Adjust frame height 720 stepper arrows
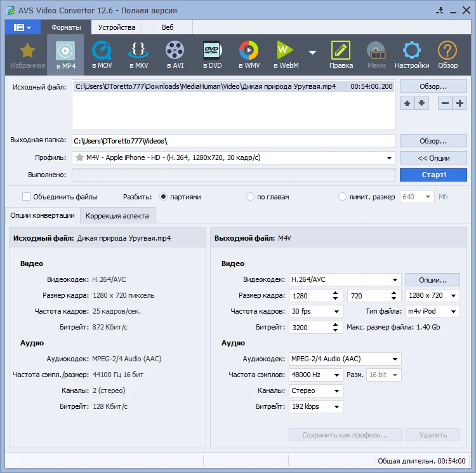476x473 pixels. click(393, 296)
